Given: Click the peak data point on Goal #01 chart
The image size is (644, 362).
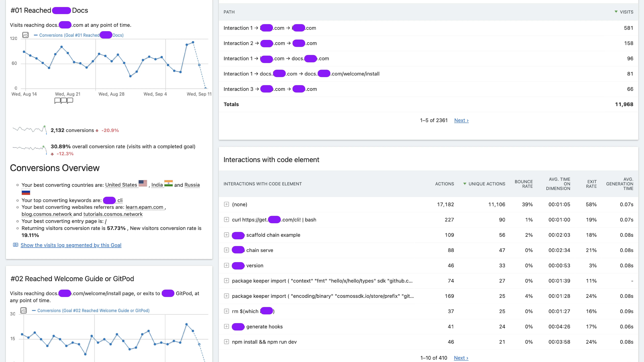Looking at the screenshot, I should click(x=193, y=42).
